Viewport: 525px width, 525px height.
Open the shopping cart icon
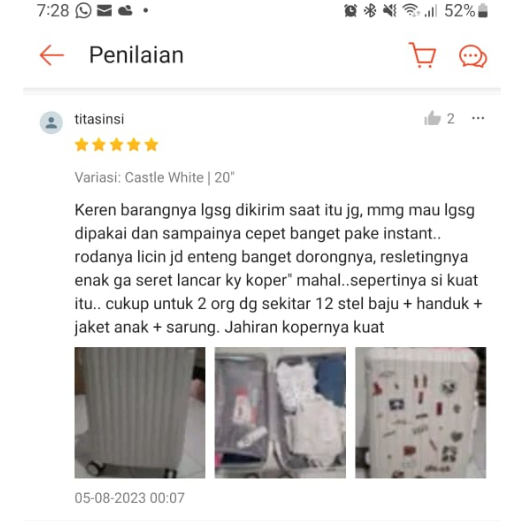click(x=423, y=55)
